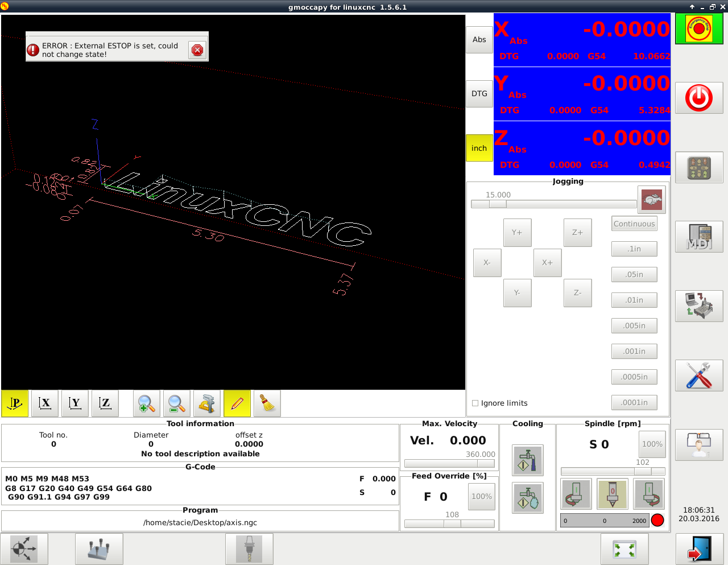
Task: Click the program path axis.ngc
Action: [200, 523]
